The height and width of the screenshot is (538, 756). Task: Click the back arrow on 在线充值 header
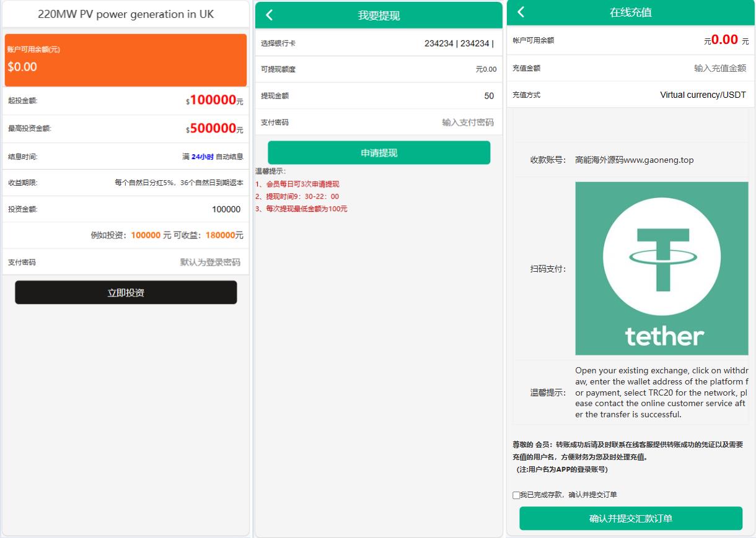point(521,12)
